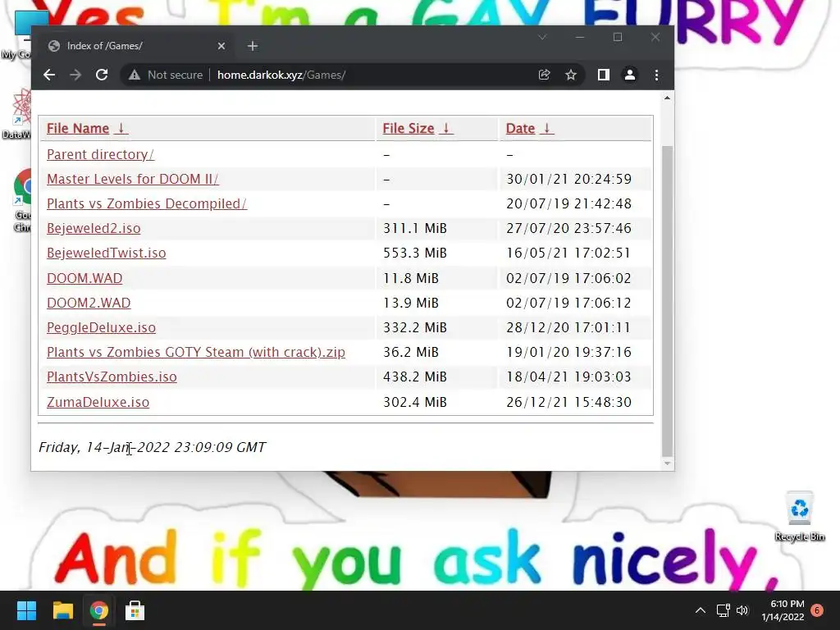Open the volume control tray icon
This screenshot has height=630, width=840.
(x=742, y=610)
